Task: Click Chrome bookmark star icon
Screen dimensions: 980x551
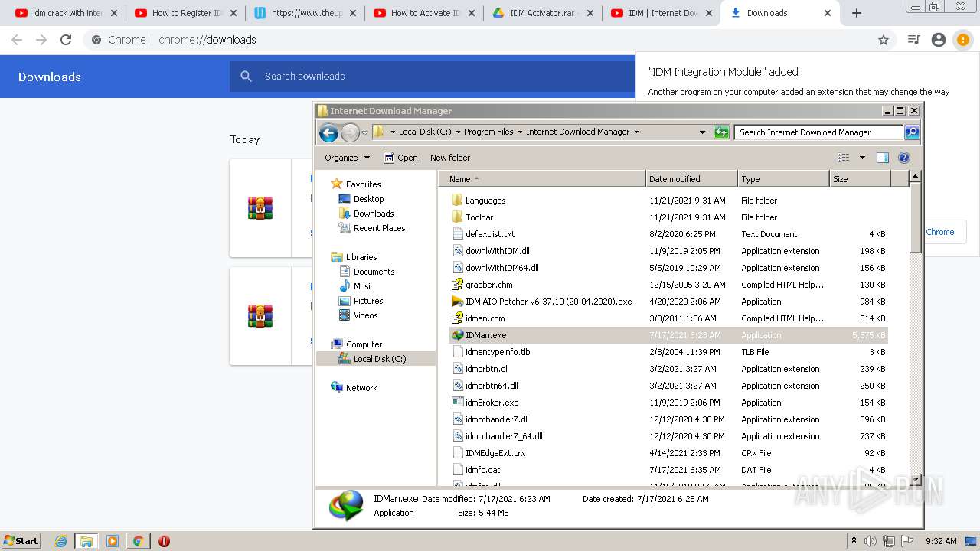Action: point(884,40)
